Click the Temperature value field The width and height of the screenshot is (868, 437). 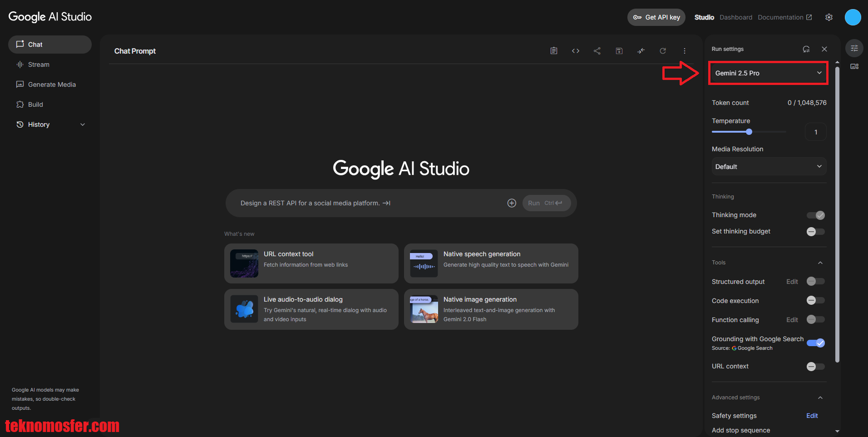(816, 132)
